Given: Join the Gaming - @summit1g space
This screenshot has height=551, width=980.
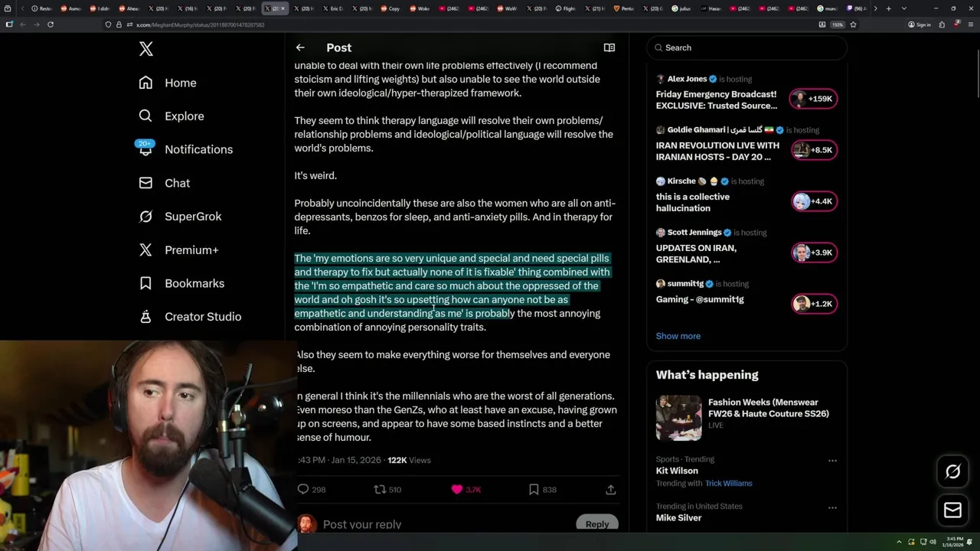Looking at the screenshot, I should pos(700,299).
